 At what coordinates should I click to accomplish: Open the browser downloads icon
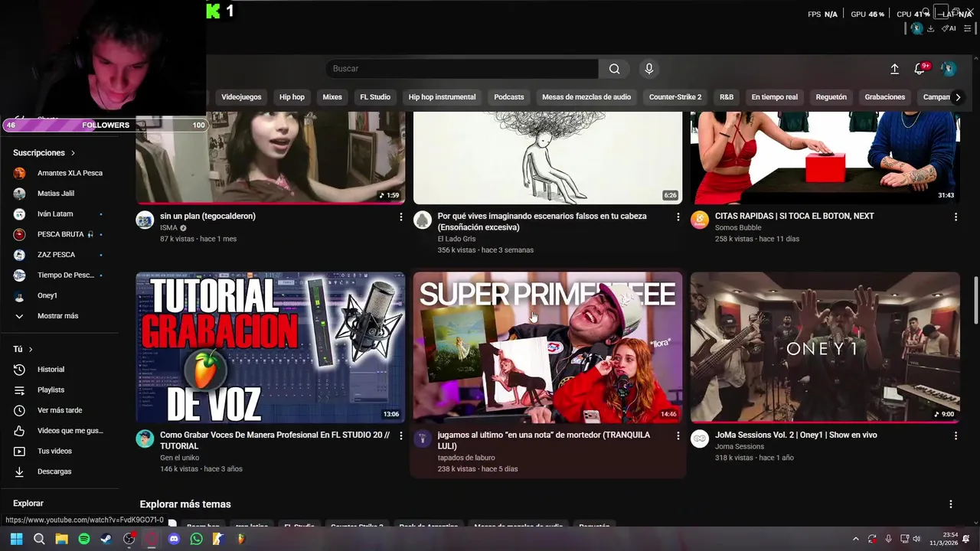click(930, 28)
